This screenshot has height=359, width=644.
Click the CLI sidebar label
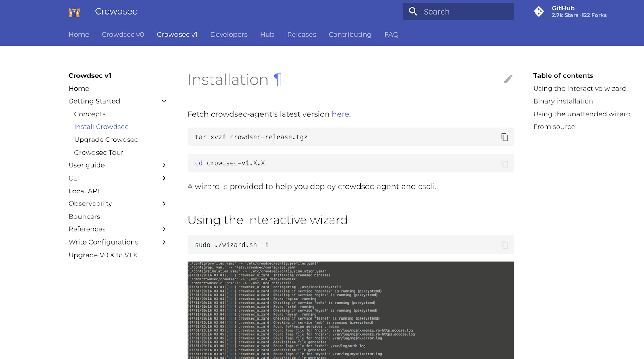tap(74, 178)
